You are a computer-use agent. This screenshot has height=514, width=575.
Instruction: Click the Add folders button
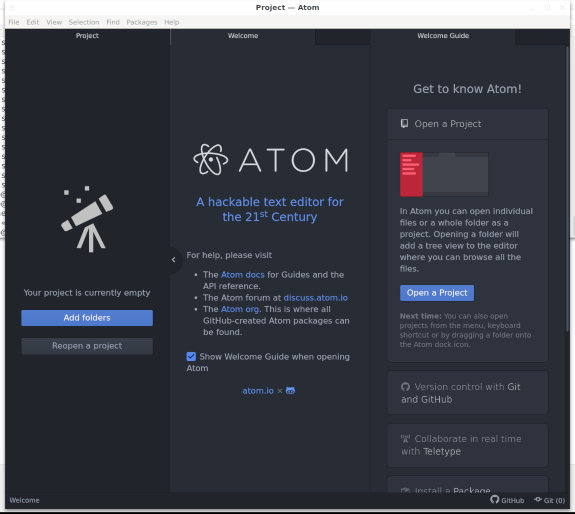87,318
